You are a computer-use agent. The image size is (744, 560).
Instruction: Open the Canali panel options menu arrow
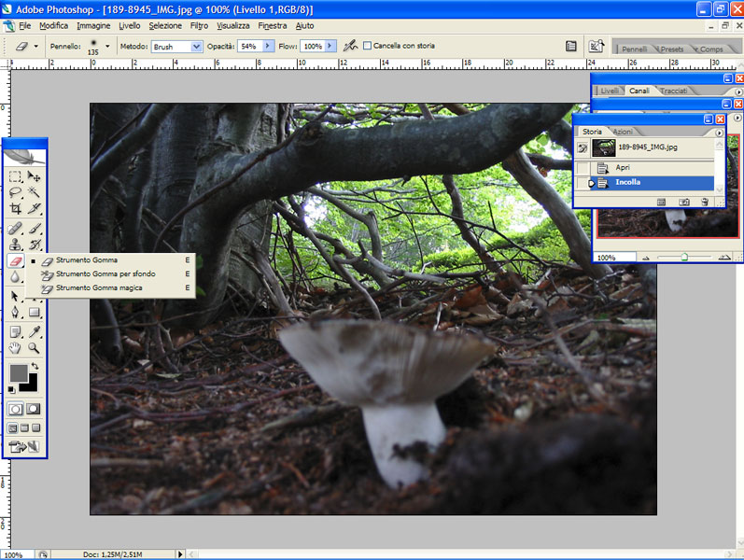(x=738, y=91)
